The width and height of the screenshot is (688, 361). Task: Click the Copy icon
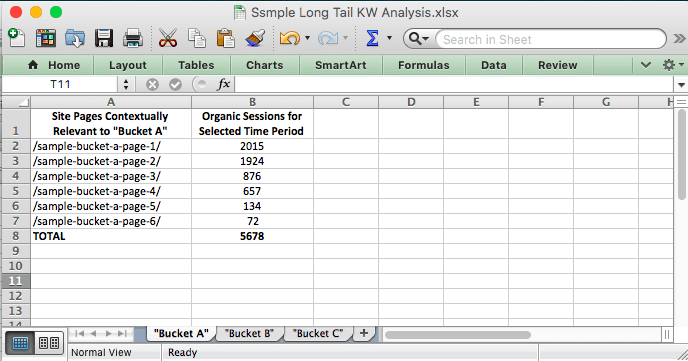pos(197,38)
